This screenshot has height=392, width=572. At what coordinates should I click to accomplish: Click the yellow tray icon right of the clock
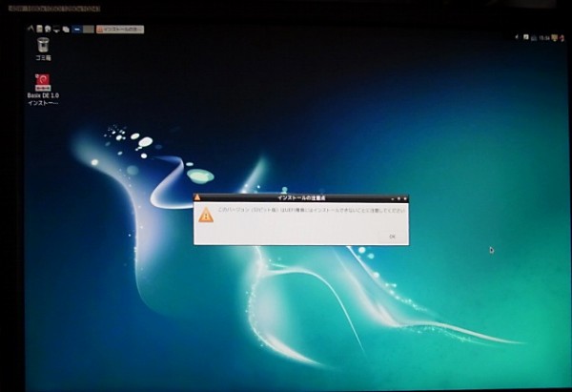(x=555, y=37)
